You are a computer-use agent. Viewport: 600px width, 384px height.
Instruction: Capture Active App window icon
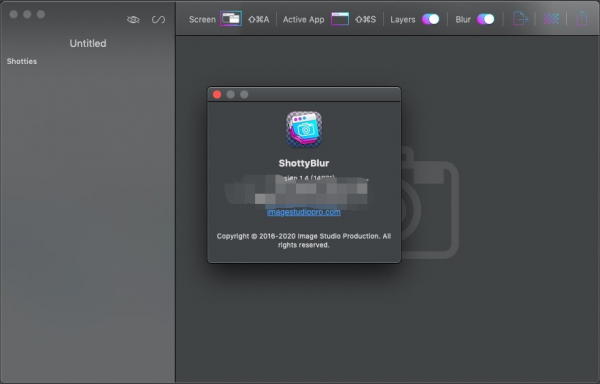click(x=340, y=19)
